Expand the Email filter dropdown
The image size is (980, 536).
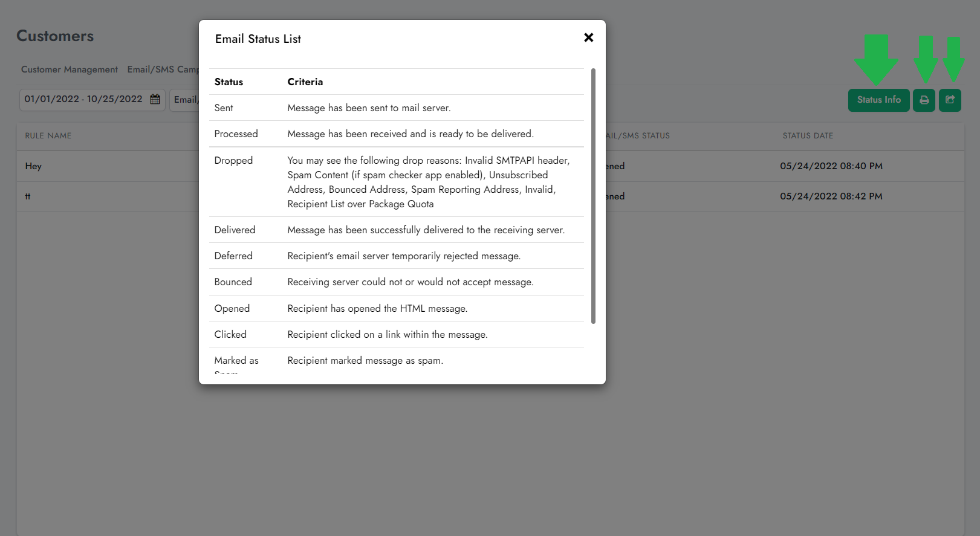pos(186,100)
